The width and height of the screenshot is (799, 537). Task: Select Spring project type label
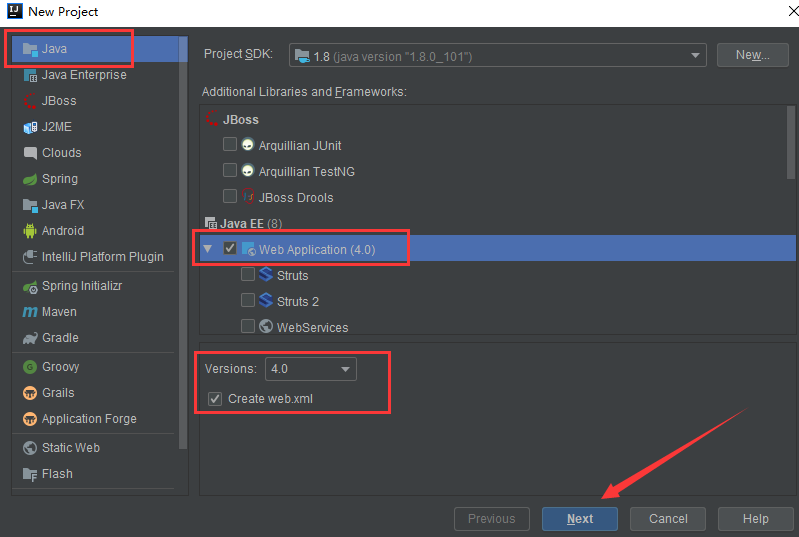click(x=60, y=179)
